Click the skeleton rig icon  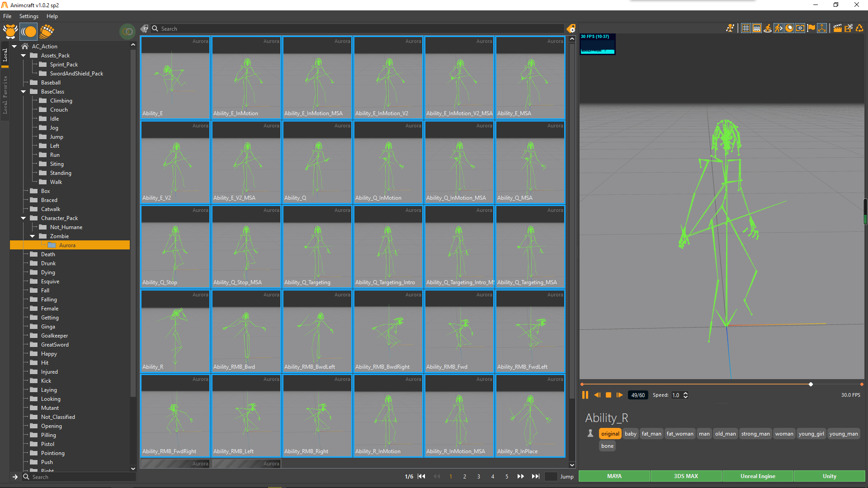(x=730, y=28)
